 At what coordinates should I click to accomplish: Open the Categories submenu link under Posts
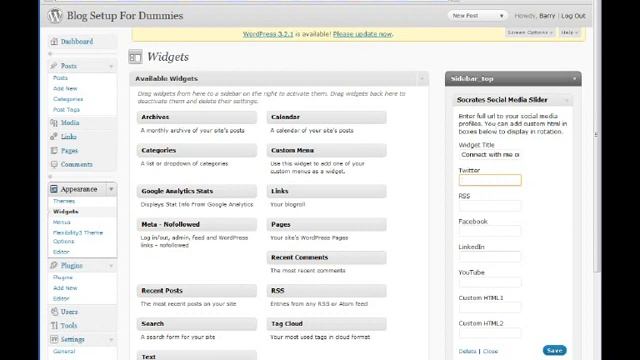(x=68, y=99)
